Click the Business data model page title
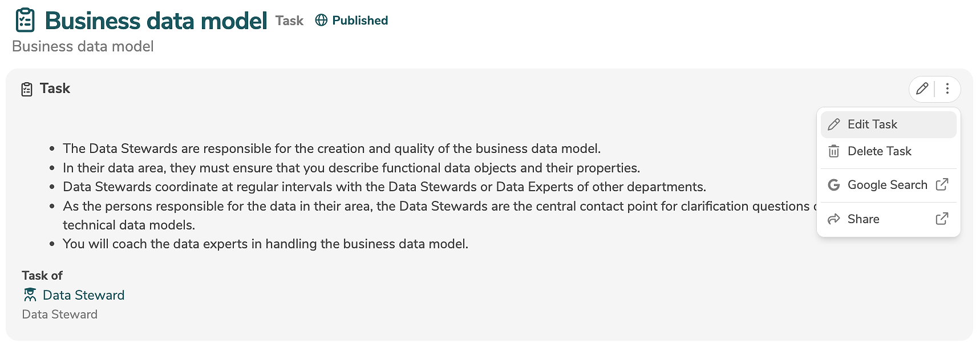Screen dimensions: 980x347 click(156, 21)
